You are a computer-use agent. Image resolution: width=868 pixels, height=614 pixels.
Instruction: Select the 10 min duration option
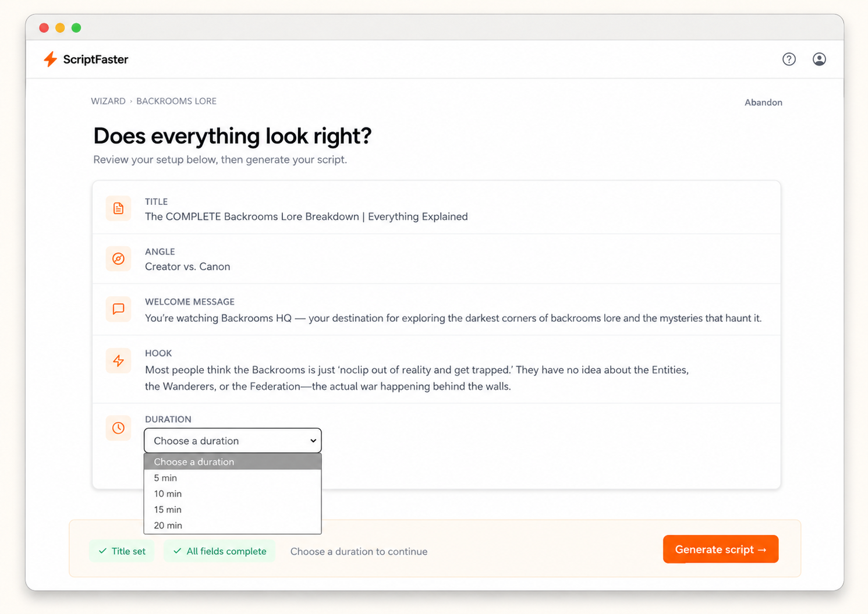click(233, 494)
